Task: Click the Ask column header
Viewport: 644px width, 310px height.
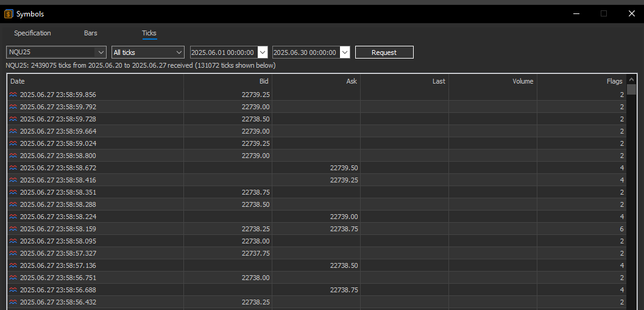Action: click(316, 81)
